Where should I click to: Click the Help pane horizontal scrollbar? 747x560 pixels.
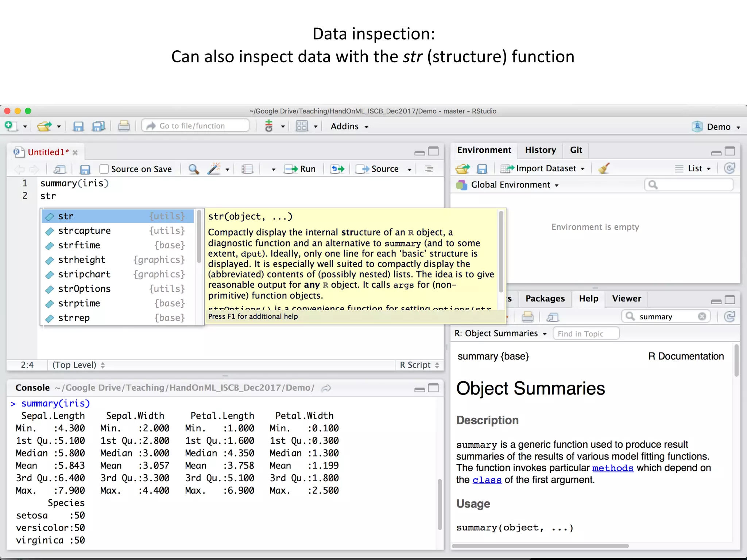540,546
